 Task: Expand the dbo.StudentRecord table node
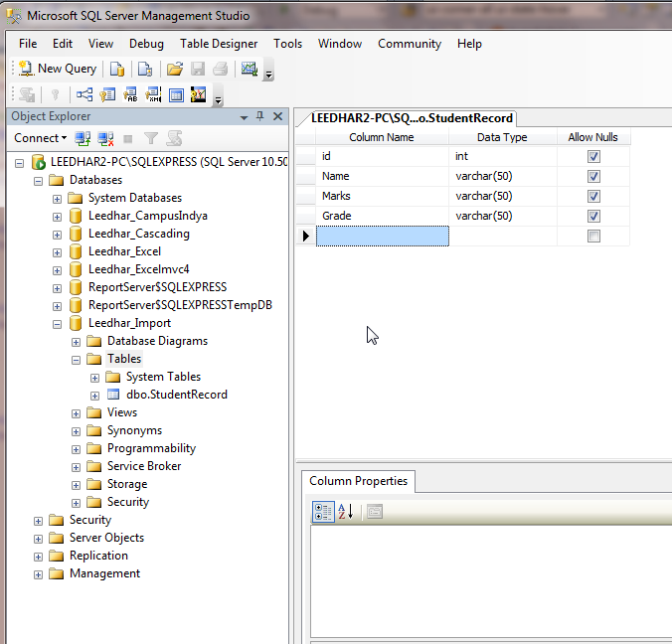tap(94, 396)
